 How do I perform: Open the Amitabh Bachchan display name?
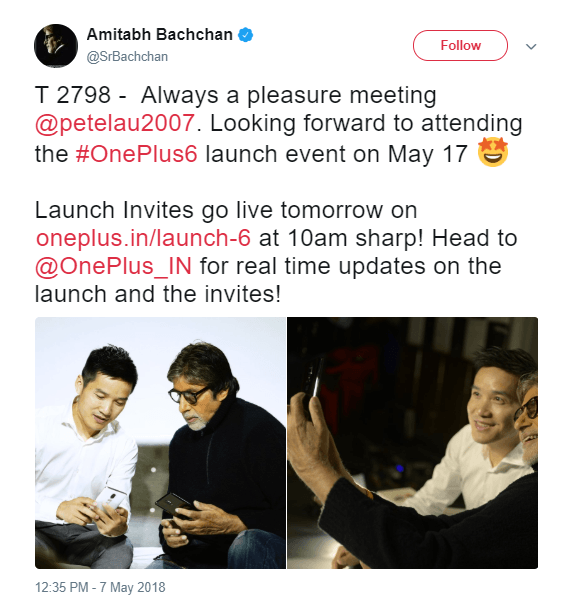click(159, 34)
